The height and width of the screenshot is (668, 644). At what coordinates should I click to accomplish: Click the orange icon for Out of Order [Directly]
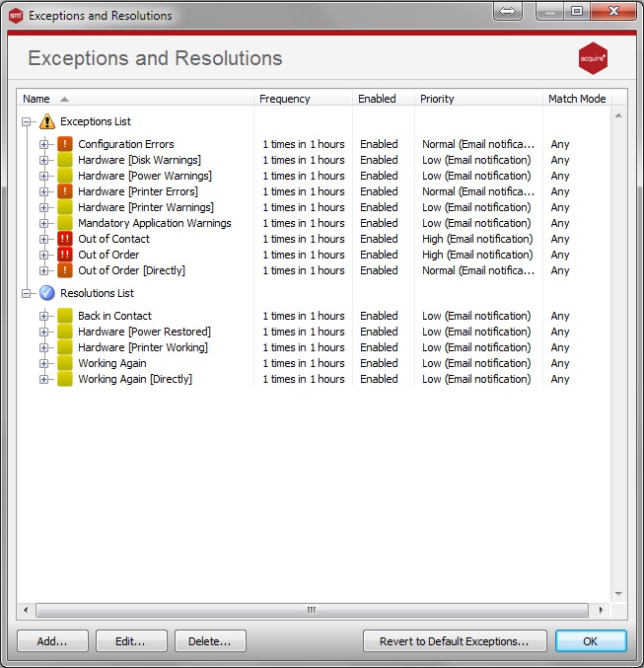65,270
